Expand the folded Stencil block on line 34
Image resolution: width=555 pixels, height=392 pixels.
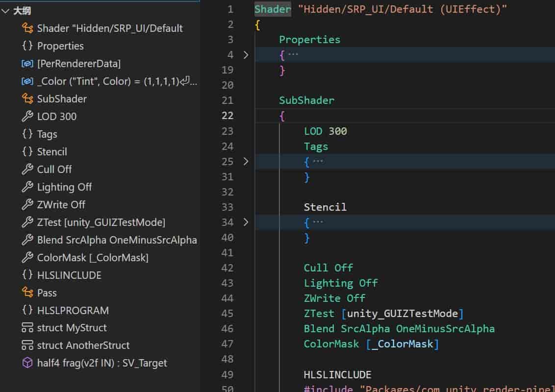point(246,222)
